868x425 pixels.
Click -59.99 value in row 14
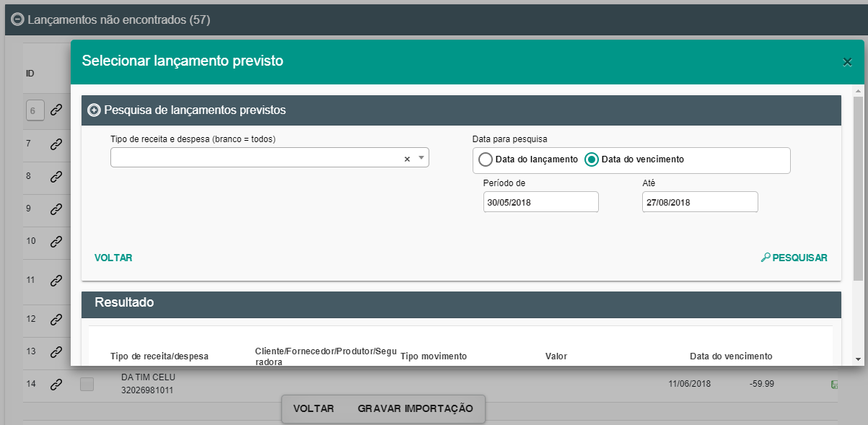762,384
